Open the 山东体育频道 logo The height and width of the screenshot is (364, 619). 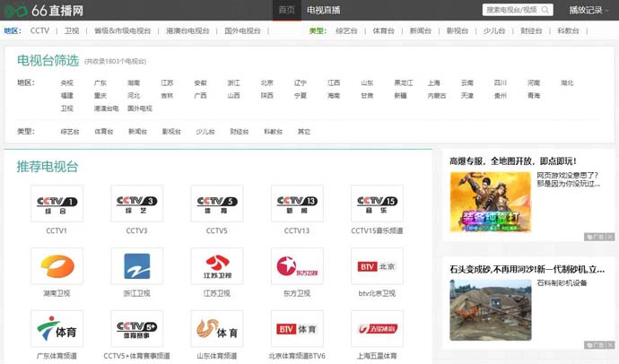click(x=217, y=328)
